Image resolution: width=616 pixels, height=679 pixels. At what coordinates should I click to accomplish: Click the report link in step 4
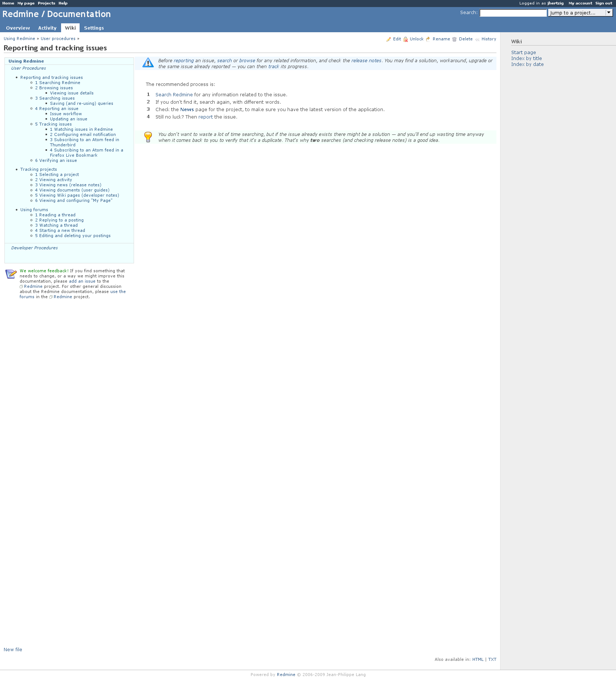click(x=205, y=117)
